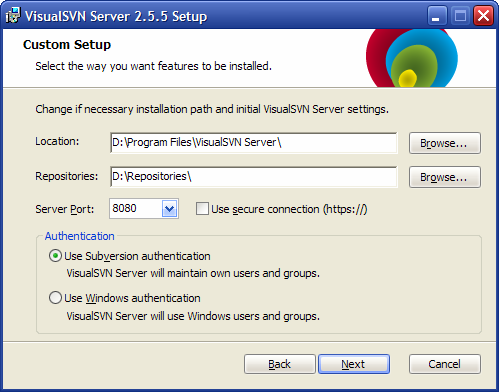Click the 8080 port combo box field

tap(144, 209)
